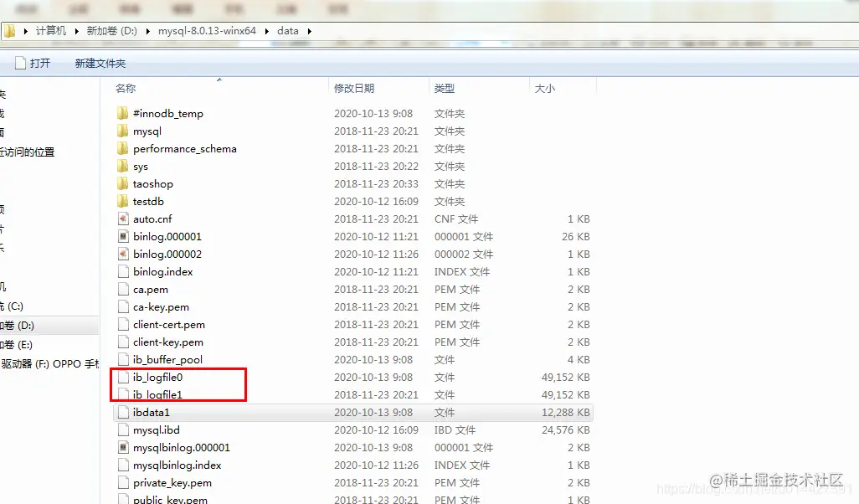Screen dimensions: 859x504
Task: Select the sys folder icon
Action: click(x=123, y=166)
